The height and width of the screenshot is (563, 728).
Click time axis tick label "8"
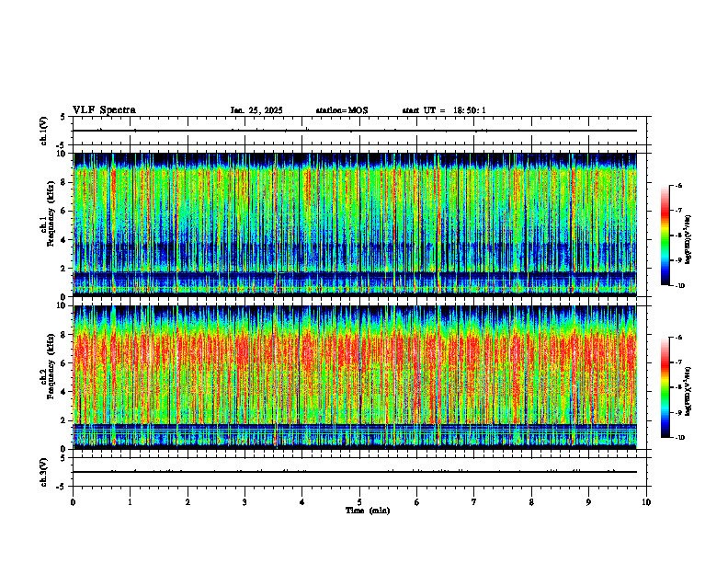click(x=531, y=502)
